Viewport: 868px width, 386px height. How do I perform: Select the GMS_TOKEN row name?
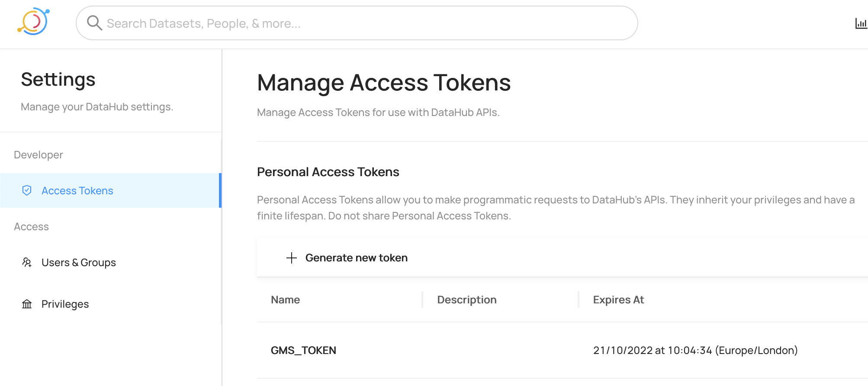303,351
